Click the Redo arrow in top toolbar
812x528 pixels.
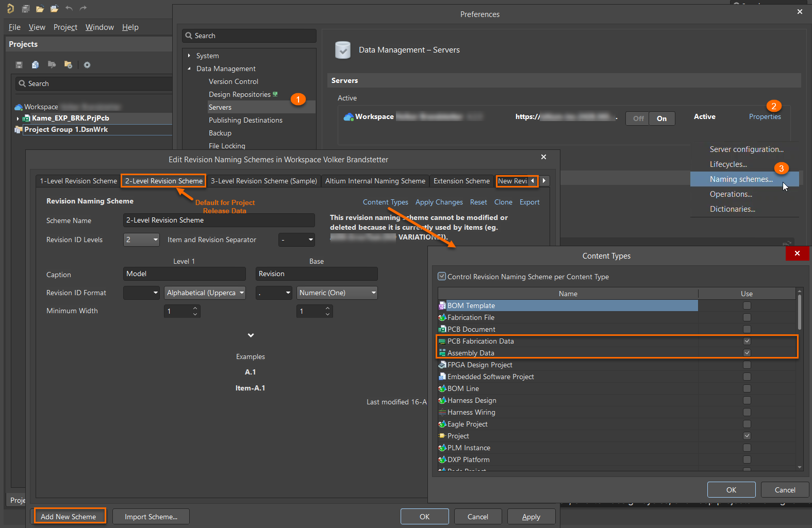pyautogui.click(x=84, y=8)
